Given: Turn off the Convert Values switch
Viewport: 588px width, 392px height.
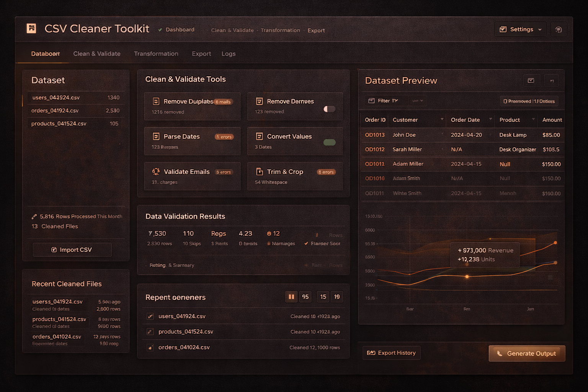Looking at the screenshot, I should 329,142.
